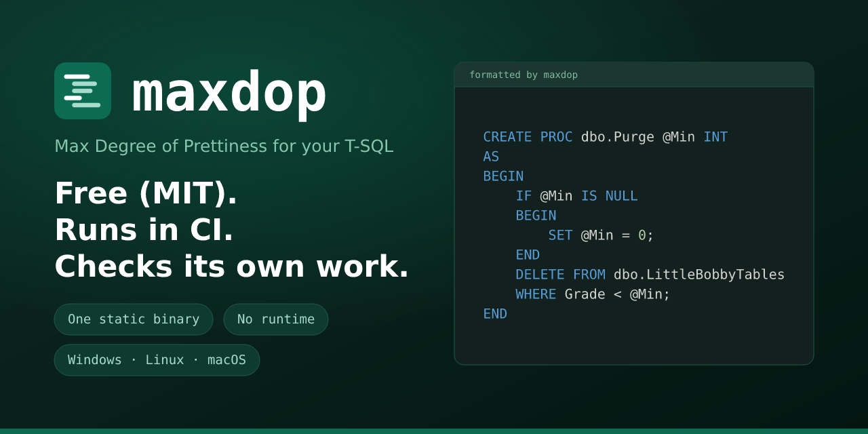Click the maxdop green logo icon
868x434 pixels.
point(83,91)
